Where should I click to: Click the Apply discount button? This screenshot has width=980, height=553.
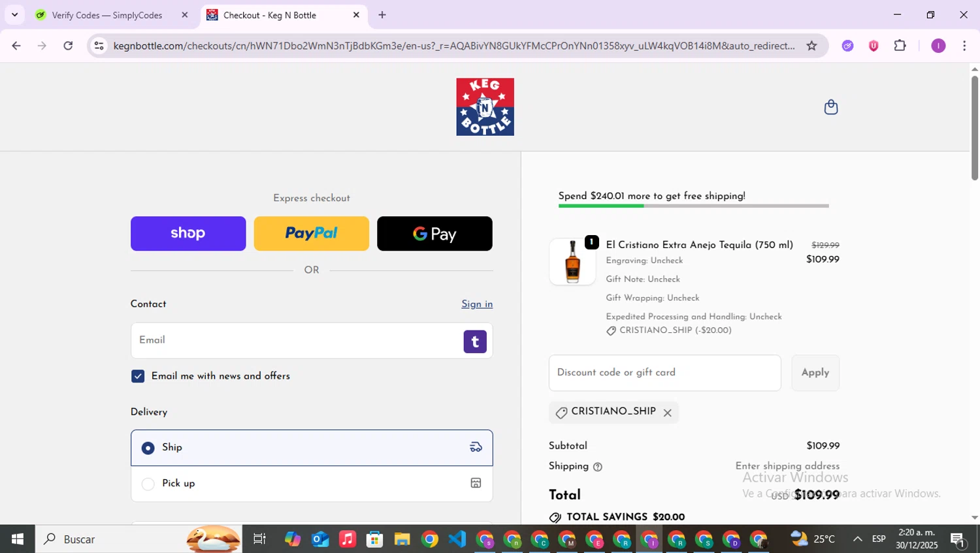click(815, 373)
